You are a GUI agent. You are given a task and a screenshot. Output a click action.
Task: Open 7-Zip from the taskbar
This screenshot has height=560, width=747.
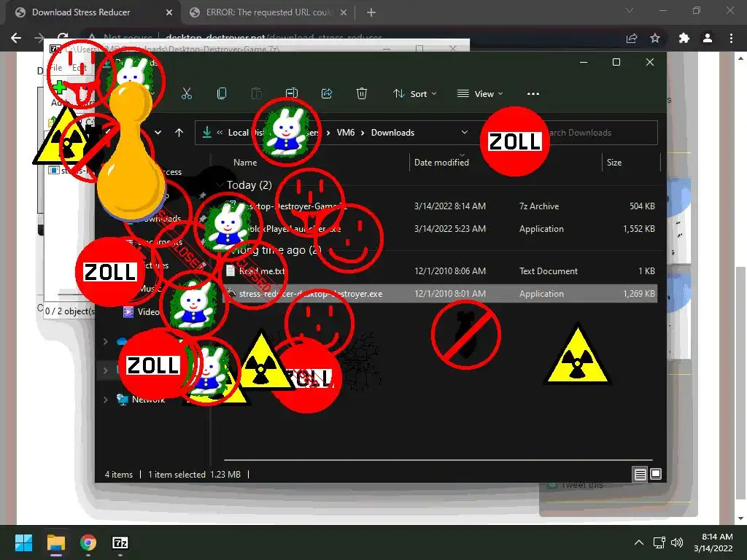point(120,542)
